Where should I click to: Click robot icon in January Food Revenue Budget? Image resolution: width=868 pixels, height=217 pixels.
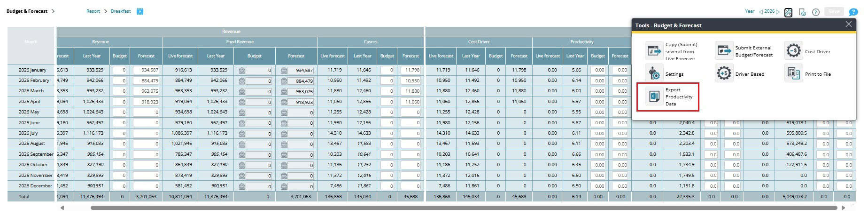coord(242,70)
